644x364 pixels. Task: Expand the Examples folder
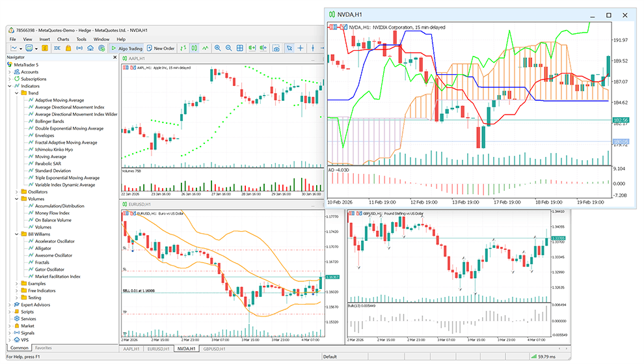pyautogui.click(x=17, y=283)
